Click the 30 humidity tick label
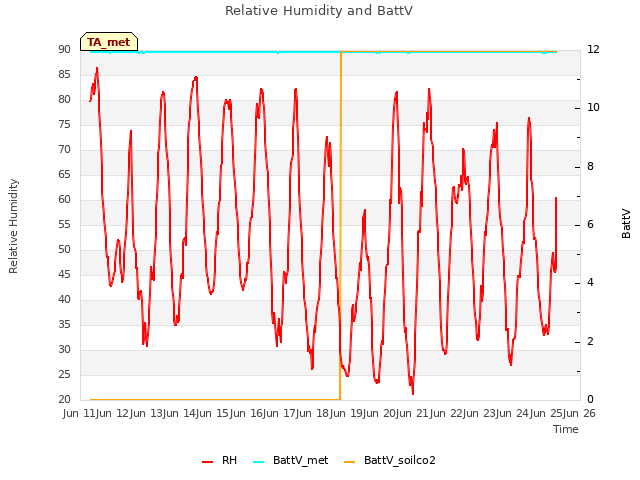Screen dimensions: 640x480 (x=64, y=349)
